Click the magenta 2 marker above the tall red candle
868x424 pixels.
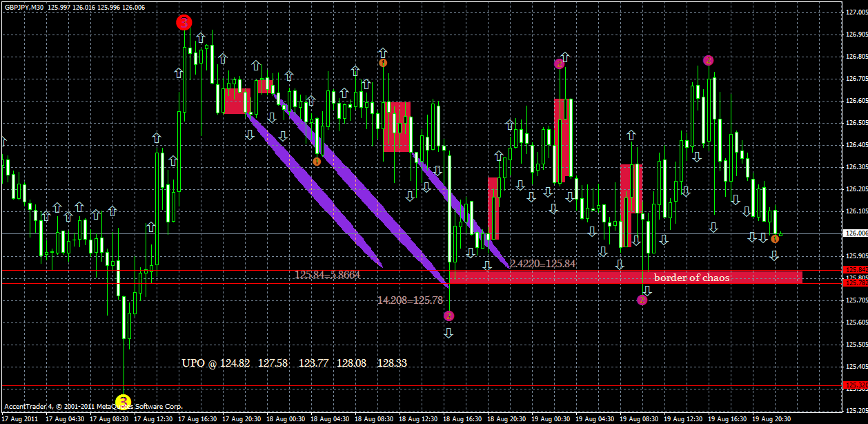tap(559, 64)
